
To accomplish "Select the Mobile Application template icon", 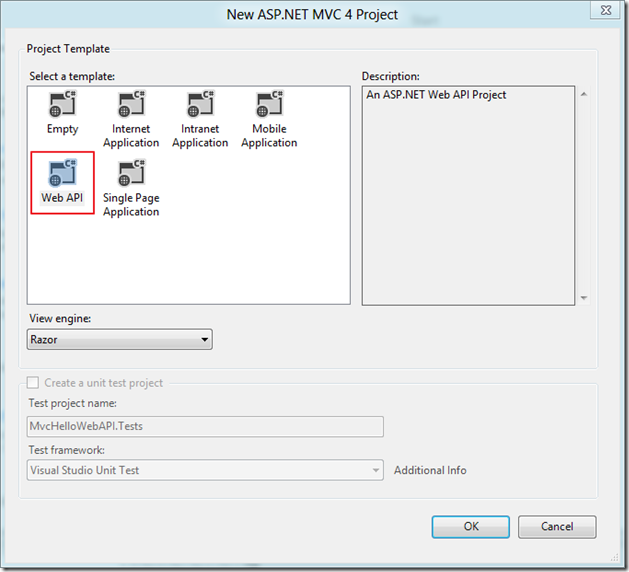I will pos(269,104).
